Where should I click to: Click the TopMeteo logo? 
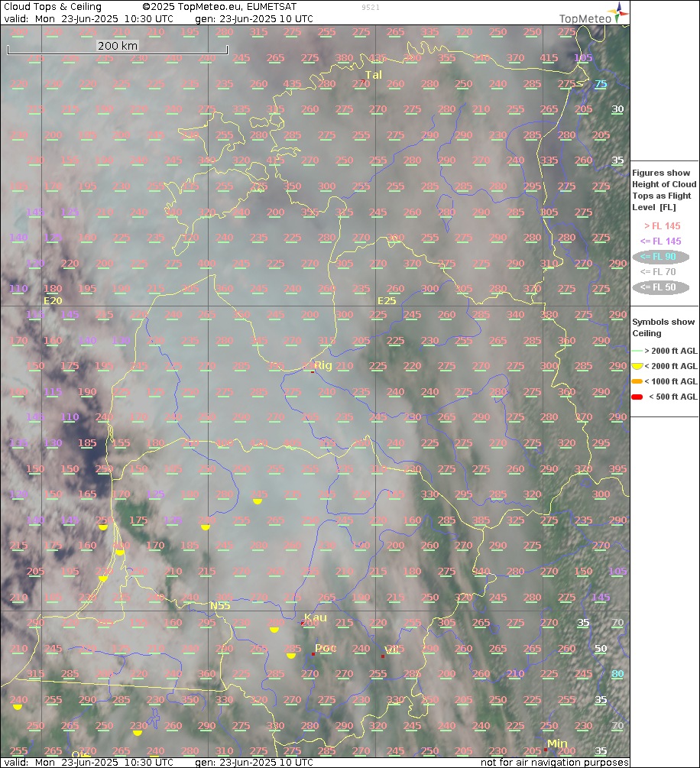coord(594,14)
